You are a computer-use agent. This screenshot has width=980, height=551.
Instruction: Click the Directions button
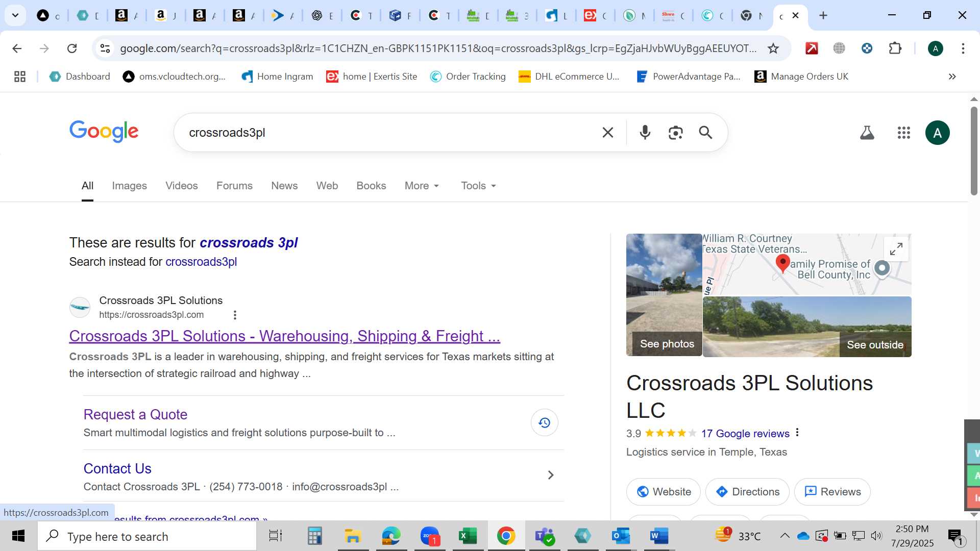tap(747, 492)
